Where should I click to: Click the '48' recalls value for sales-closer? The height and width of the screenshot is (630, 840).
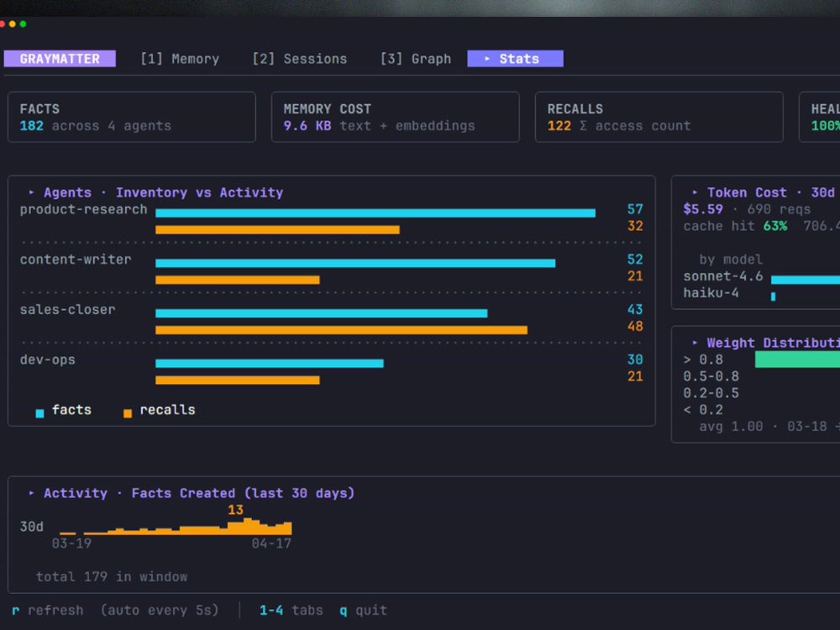tap(635, 326)
